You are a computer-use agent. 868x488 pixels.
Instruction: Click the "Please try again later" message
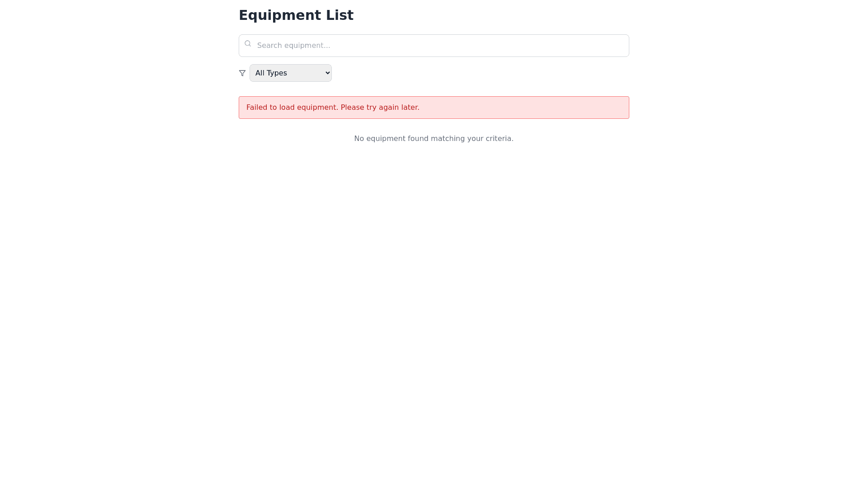coord(380,108)
